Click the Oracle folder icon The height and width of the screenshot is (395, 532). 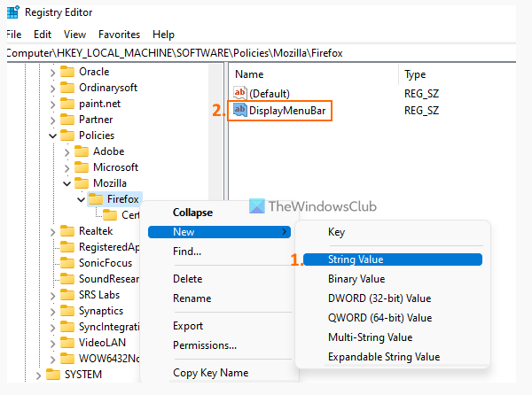pyautogui.click(x=66, y=72)
